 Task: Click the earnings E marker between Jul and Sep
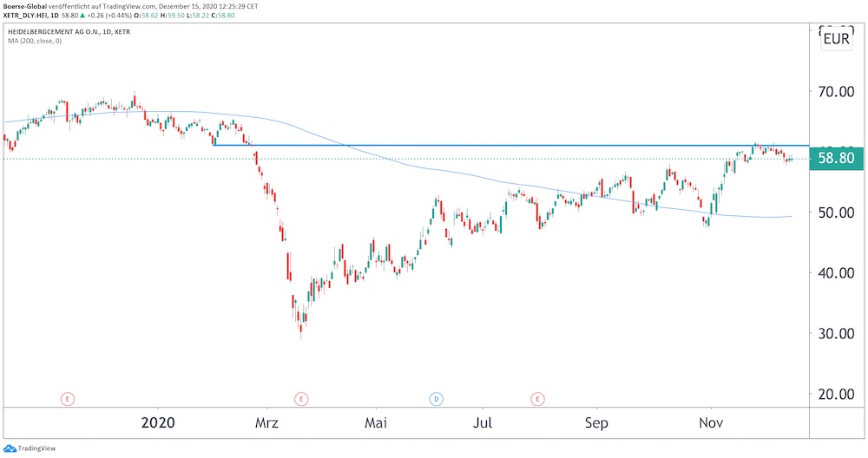[537, 398]
